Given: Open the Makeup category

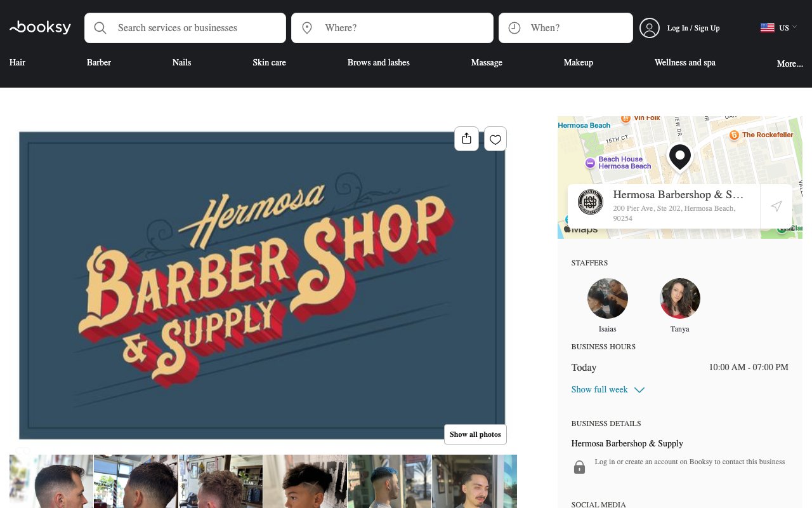Looking at the screenshot, I should click(x=579, y=62).
